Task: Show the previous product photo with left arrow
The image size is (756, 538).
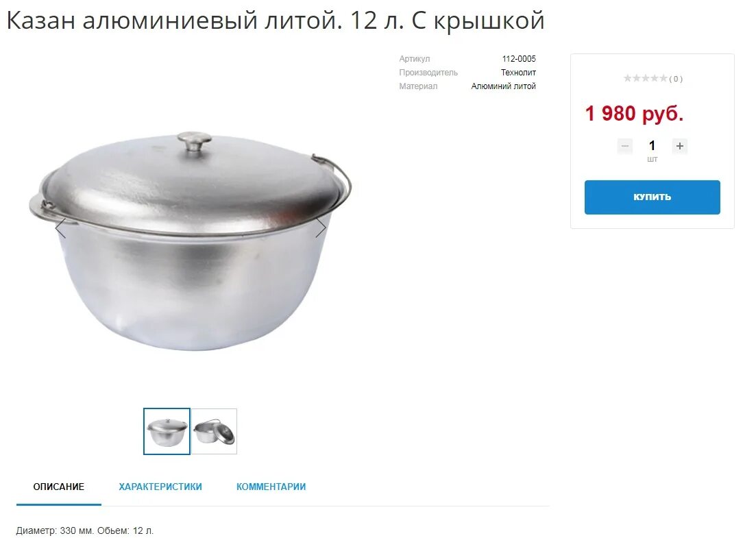Action: 60,228
